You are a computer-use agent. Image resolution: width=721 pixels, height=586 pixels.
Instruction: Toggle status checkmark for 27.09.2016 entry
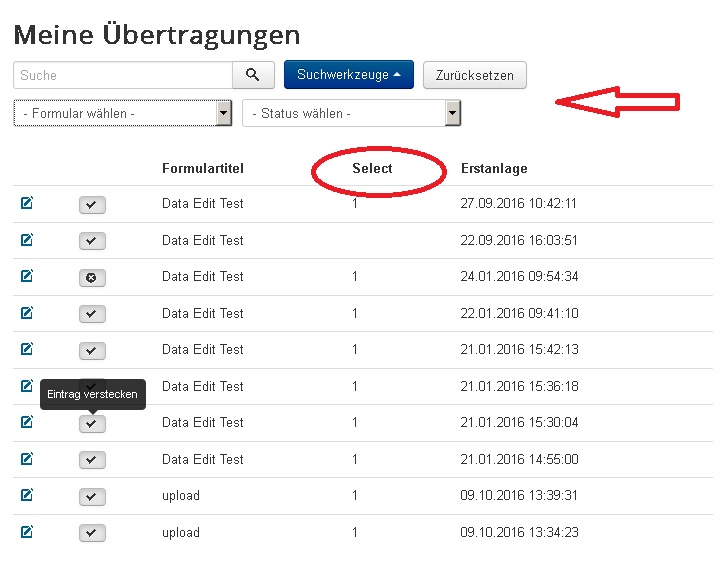tap(92, 205)
